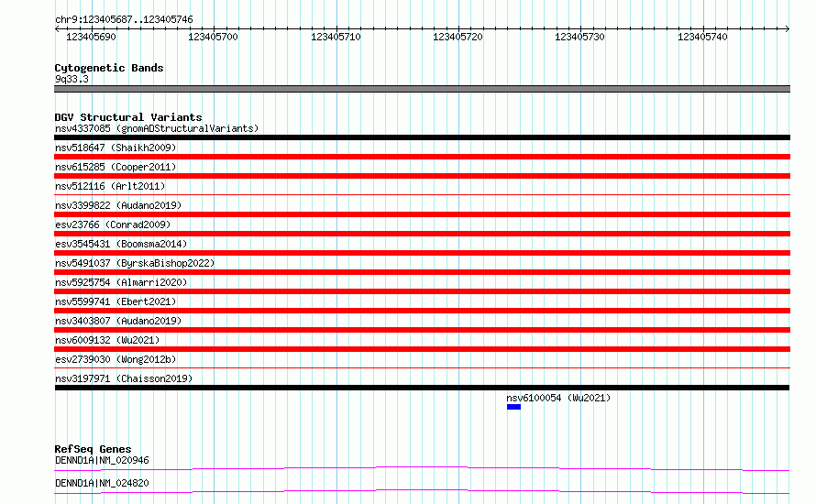Click red bar of esv3545431
This screenshot has width=816, height=504.
(422, 253)
